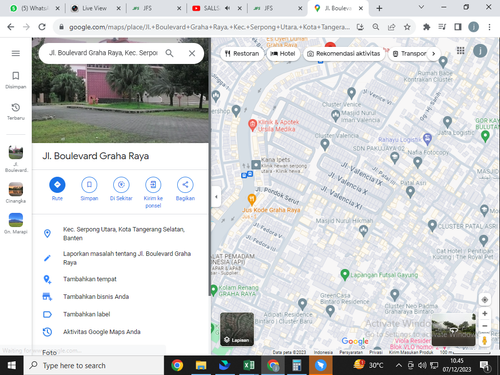Filter map by Restoran chip
The height and width of the screenshot is (375, 500).
[242, 54]
